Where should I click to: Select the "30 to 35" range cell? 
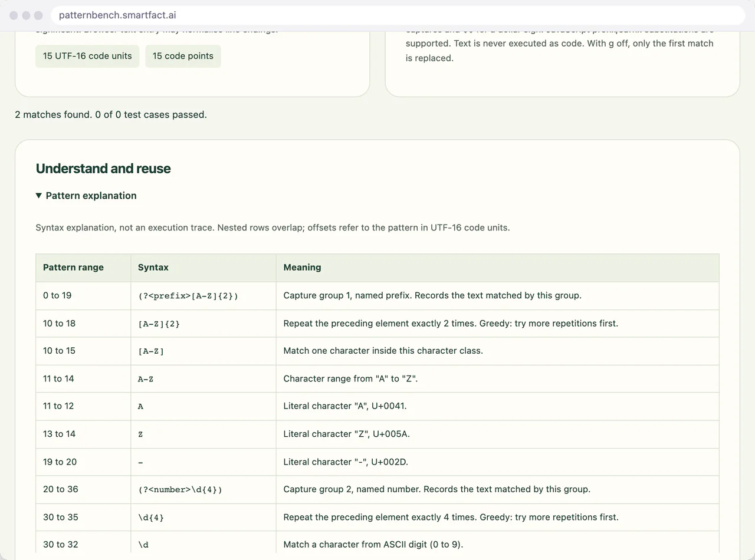[x=83, y=517]
